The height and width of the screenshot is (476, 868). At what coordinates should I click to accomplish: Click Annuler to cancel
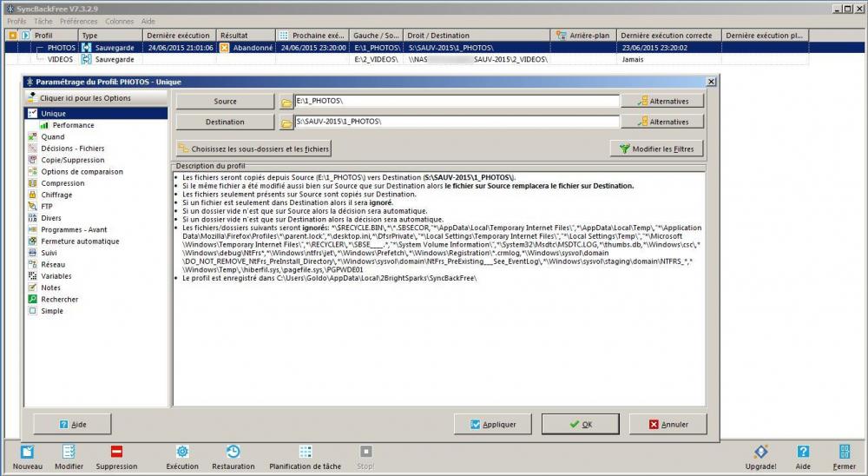[668, 425]
